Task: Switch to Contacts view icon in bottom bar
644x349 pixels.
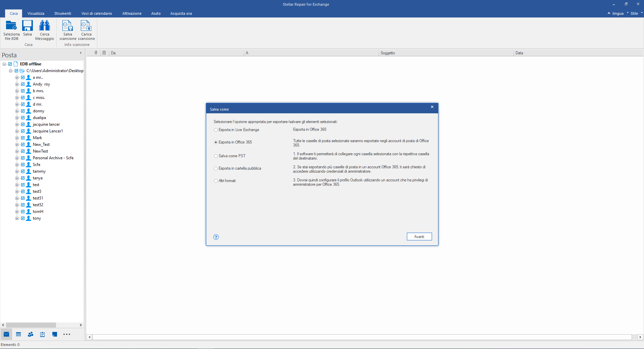Action: click(x=31, y=334)
